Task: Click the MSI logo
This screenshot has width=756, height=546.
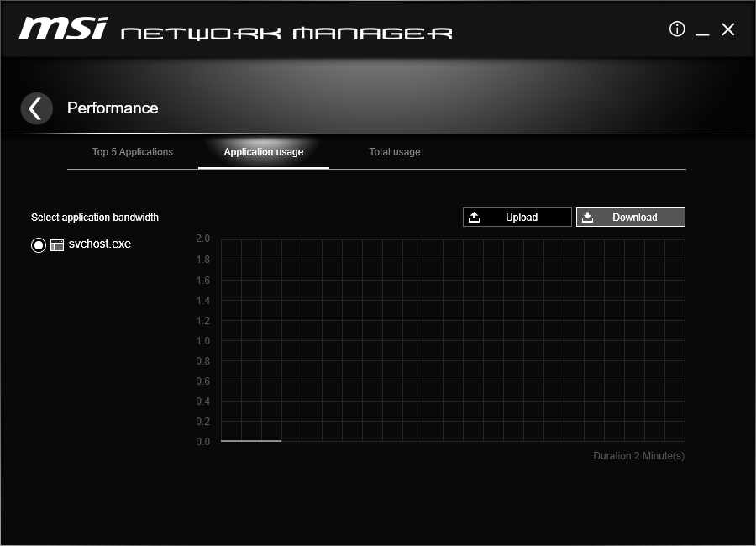Action: click(x=63, y=28)
